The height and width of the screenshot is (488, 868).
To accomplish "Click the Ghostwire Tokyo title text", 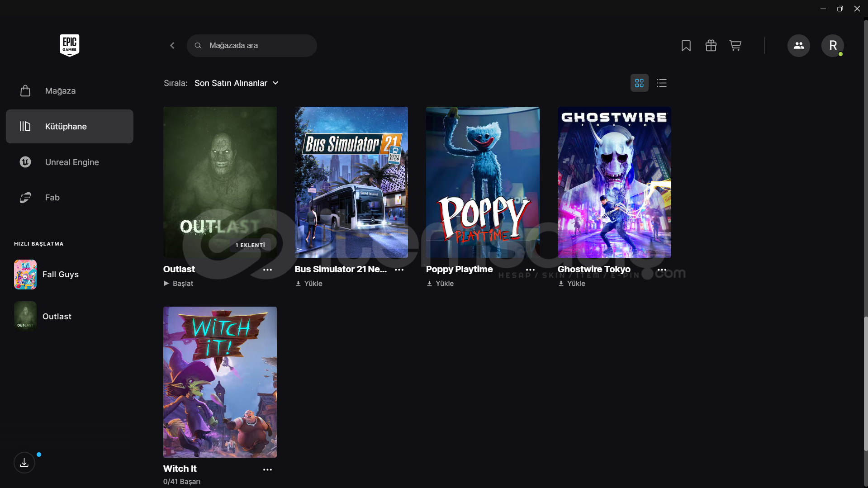I will coord(594,270).
